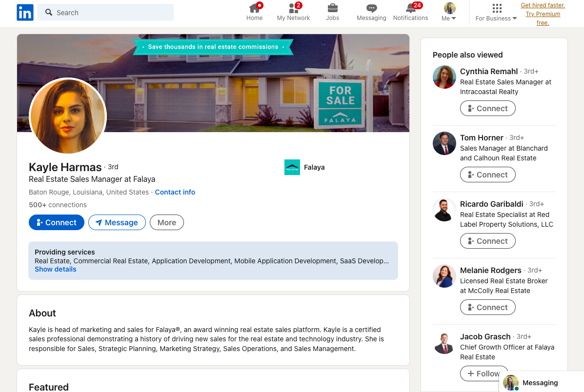584x392 pixels.
Task: Open Cynthia Remahl's avatar
Action: coord(444,77)
